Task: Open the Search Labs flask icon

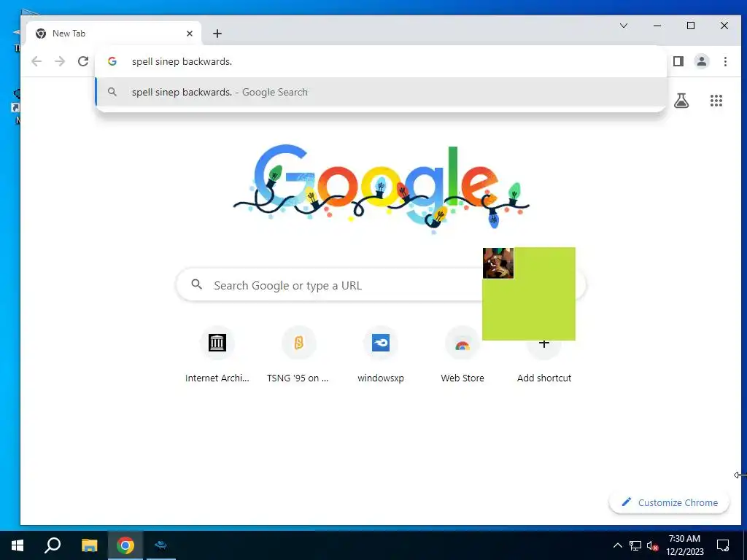Action: click(x=681, y=101)
